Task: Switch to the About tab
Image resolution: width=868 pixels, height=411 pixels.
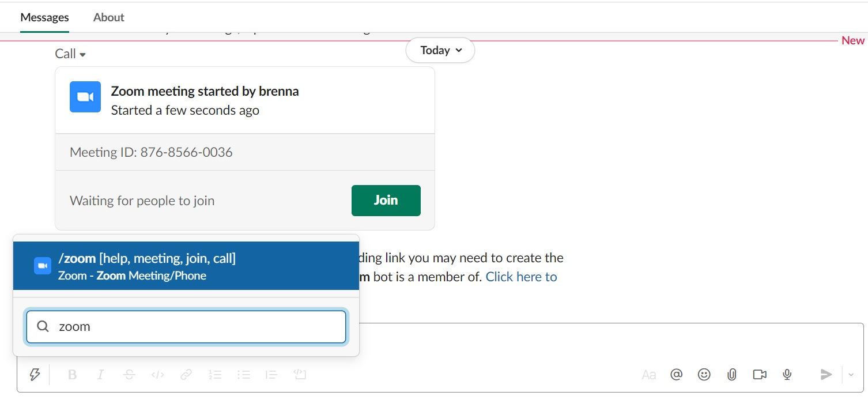Action: (108, 17)
